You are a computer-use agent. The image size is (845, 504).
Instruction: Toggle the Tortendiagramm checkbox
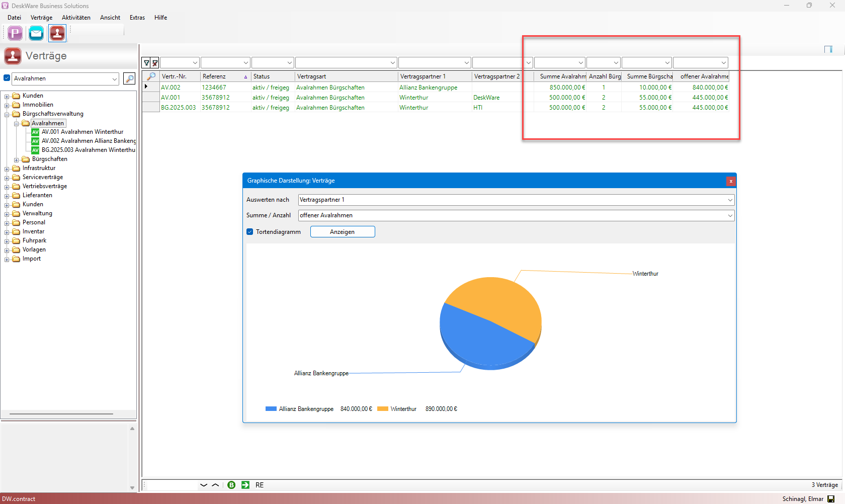pos(249,232)
